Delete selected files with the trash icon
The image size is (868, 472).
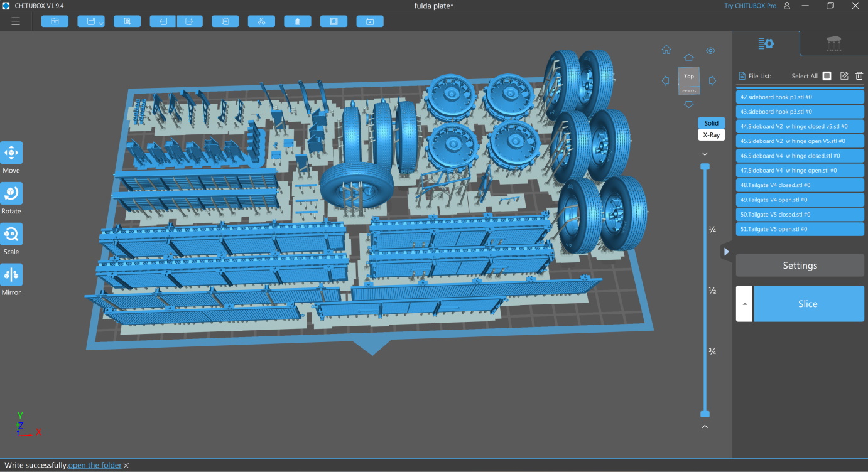pos(859,76)
